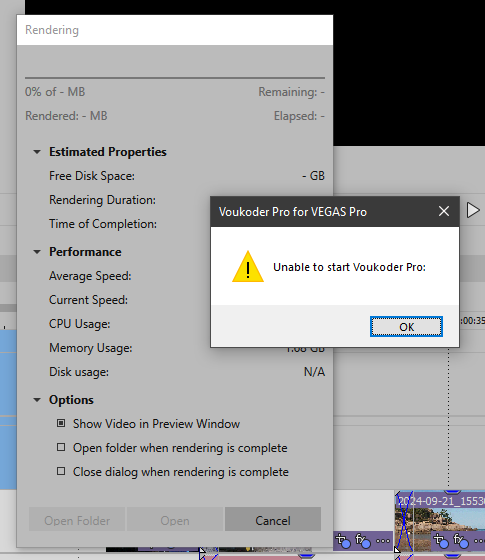This screenshot has width=485, height=560.
Task: Cancel the rendering process
Action: 273,520
